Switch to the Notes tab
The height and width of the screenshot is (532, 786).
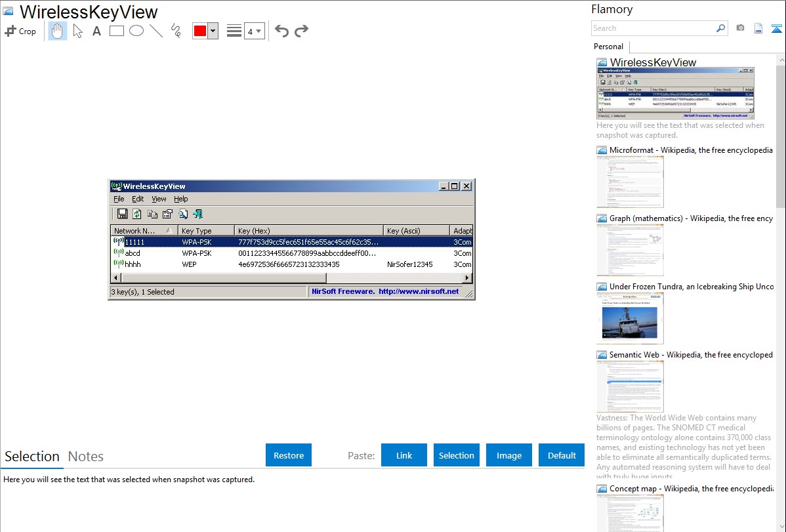click(86, 457)
